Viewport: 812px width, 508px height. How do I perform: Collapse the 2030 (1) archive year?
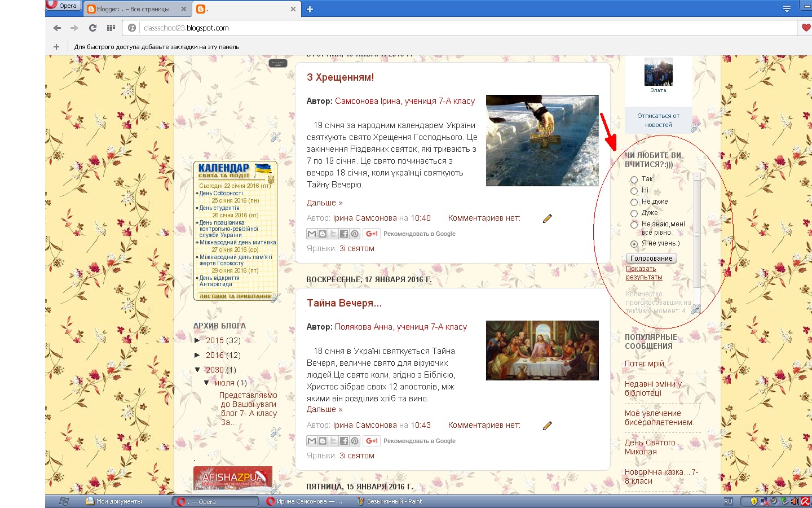197,370
